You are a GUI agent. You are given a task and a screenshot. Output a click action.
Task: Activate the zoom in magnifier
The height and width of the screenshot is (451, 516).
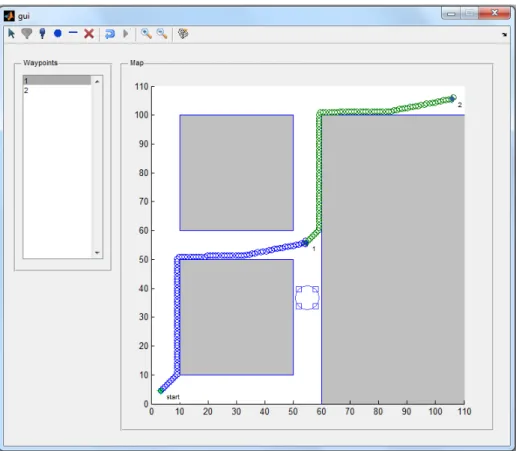146,33
